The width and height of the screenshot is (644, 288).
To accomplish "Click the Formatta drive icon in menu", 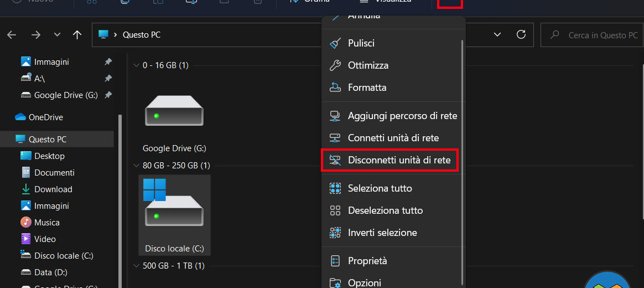I will point(335,88).
